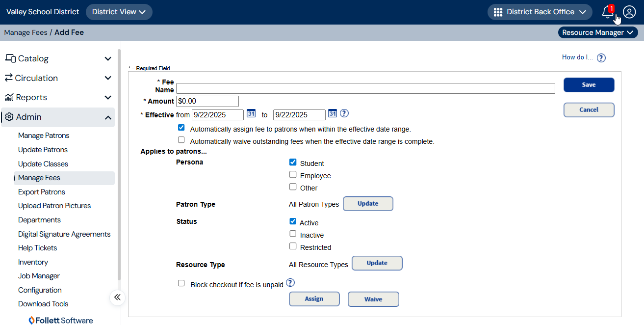Click Update button for Patron Type

pyautogui.click(x=368, y=204)
